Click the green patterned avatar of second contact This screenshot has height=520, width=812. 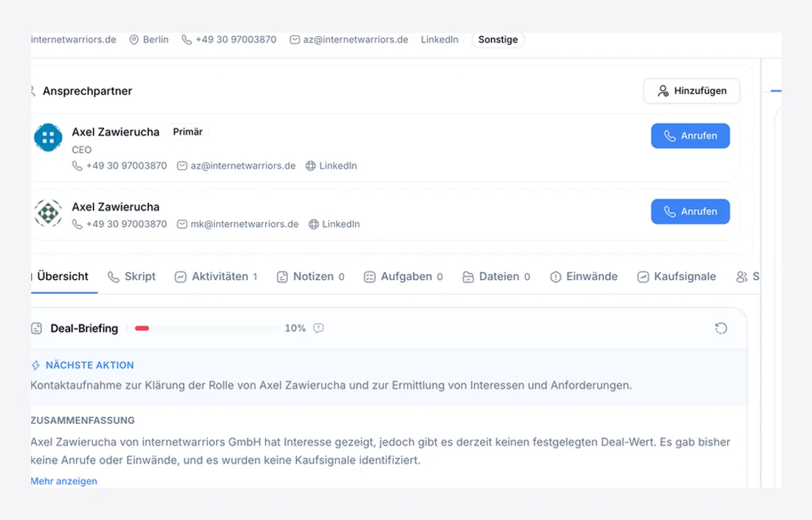tap(48, 213)
